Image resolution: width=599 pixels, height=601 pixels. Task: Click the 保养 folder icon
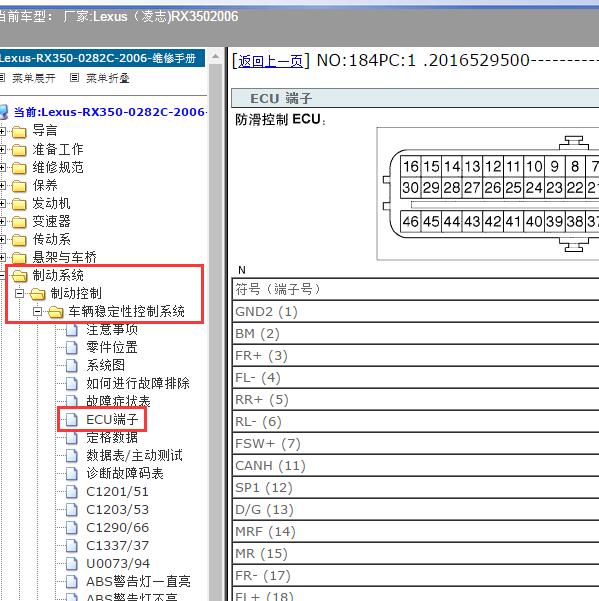click(19, 186)
